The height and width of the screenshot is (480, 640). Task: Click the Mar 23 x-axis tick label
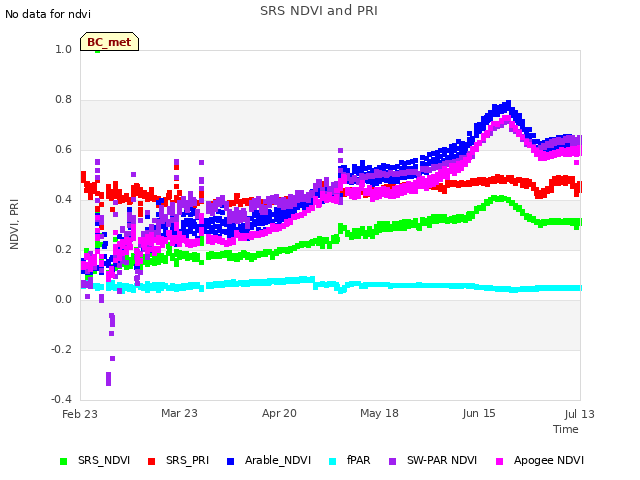(179, 413)
